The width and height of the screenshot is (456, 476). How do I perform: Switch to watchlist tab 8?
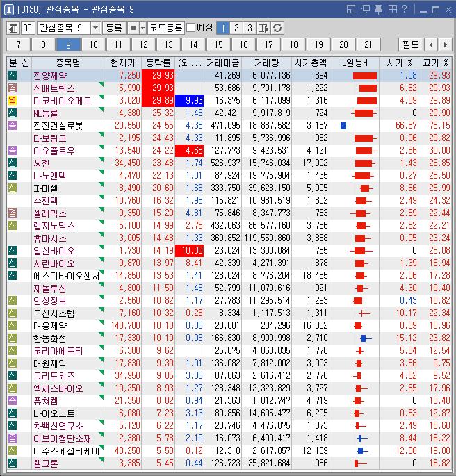(x=43, y=45)
